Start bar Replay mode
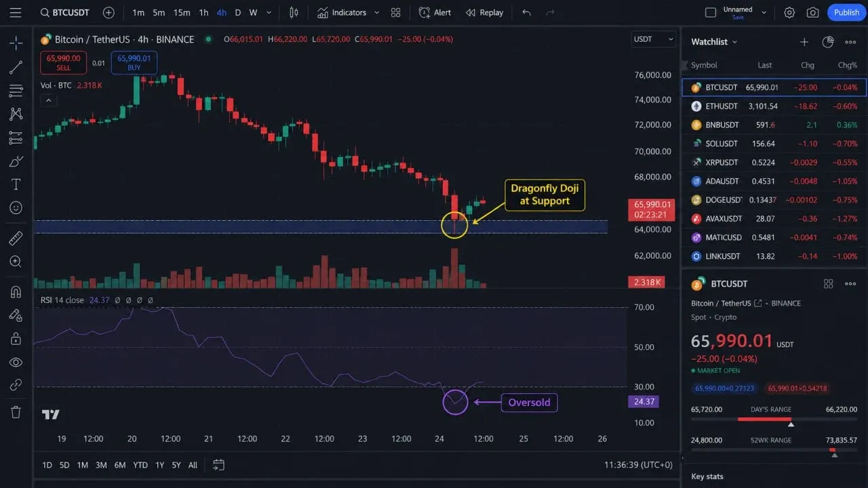The width and height of the screenshot is (868, 488). coord(484,12)
